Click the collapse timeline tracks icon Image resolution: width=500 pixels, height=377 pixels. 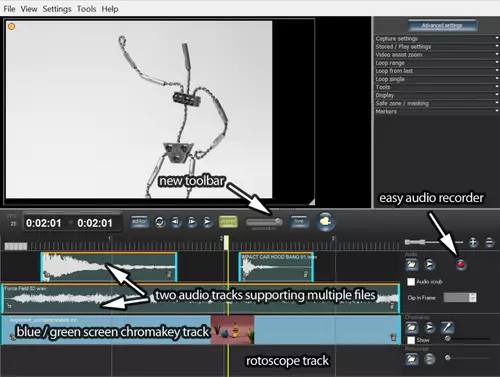coord(489,242)
